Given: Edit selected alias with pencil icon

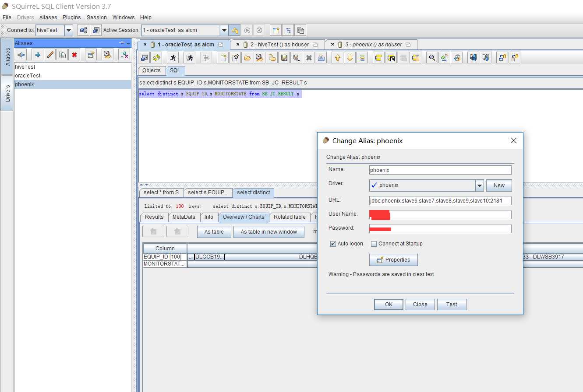Looking at the screenshot, I should [x=50, y=55].
